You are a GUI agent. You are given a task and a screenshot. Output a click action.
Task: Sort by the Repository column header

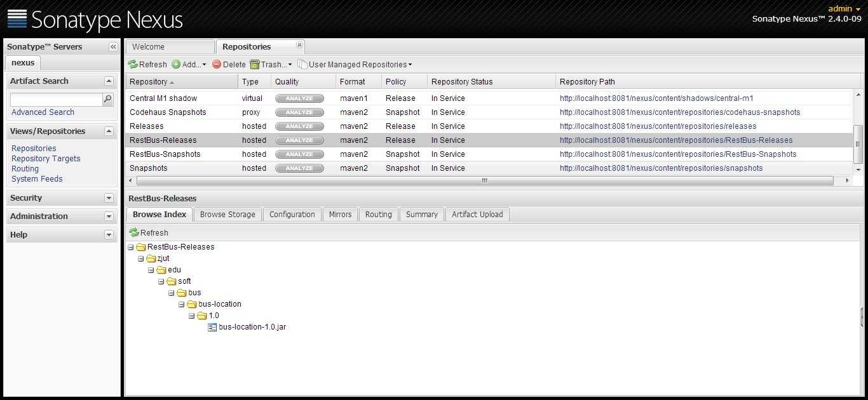(182, 82)
